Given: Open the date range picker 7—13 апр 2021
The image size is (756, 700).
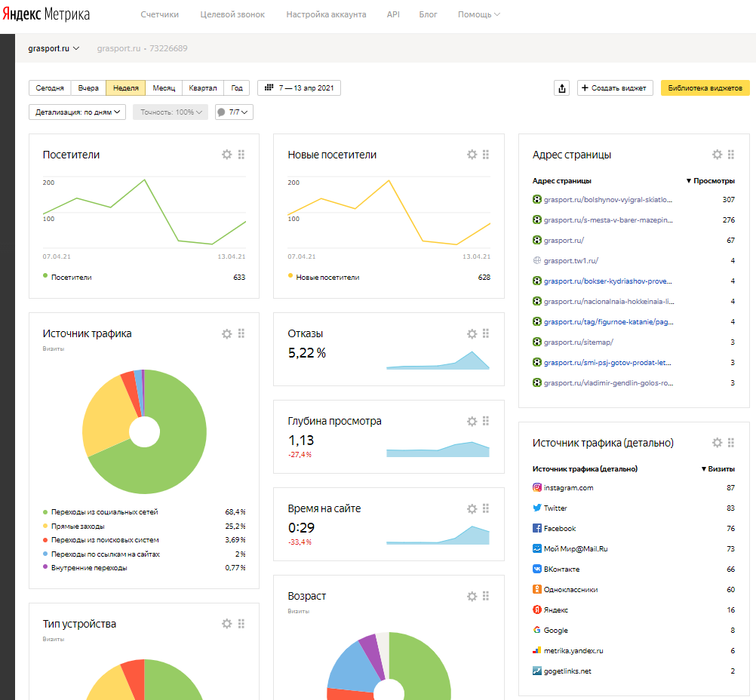Looking at the screenshot, I should pyautogui.click(x=299, y=88).
